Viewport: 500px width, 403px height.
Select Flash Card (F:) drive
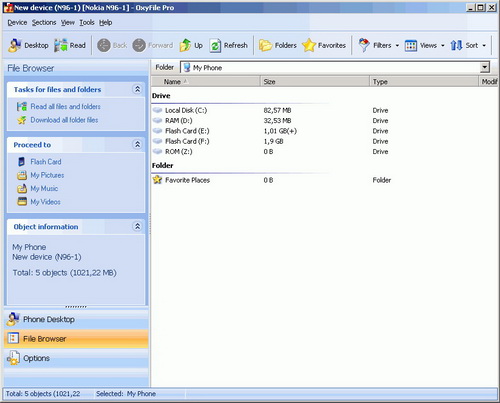point(187,141)
